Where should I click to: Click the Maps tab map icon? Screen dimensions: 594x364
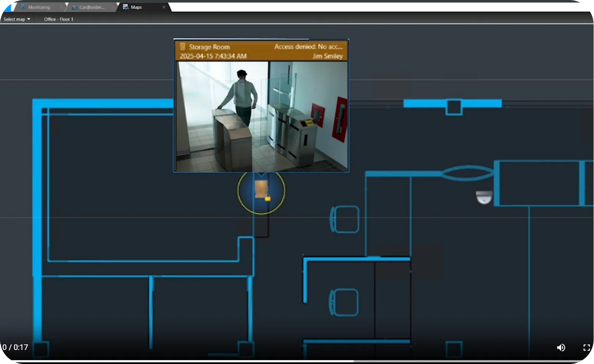[126, 7]
